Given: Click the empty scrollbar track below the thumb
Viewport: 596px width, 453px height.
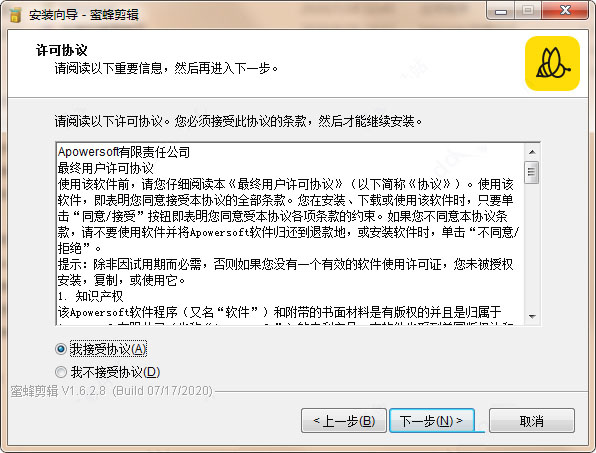Looking at the screenshot, I should point(532,246).
